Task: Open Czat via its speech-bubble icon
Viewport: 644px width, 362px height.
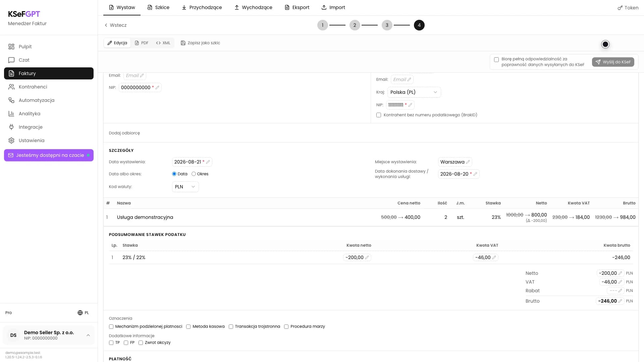Action: coord(11,60)
